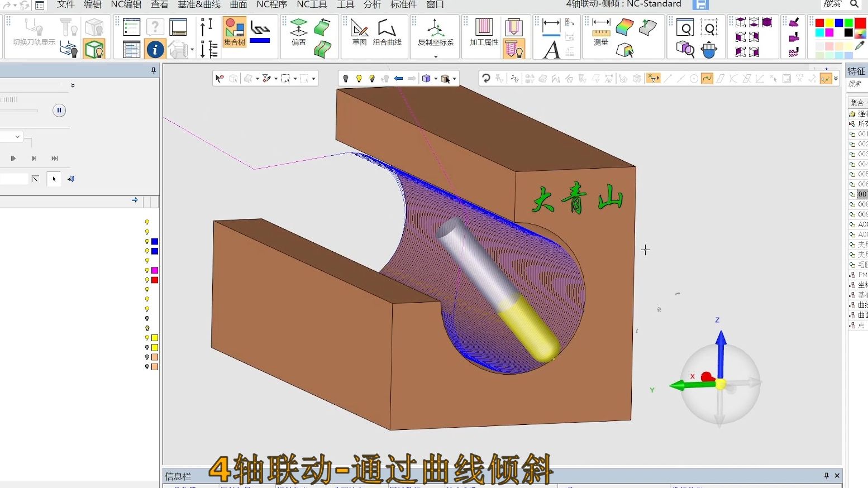Select the 测量 measure tool
The image size is (868, 488).
[x=601, y=32]
